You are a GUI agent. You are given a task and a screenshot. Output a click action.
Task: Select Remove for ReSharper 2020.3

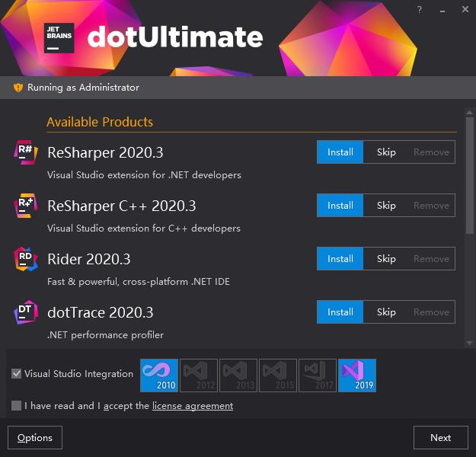431,152
